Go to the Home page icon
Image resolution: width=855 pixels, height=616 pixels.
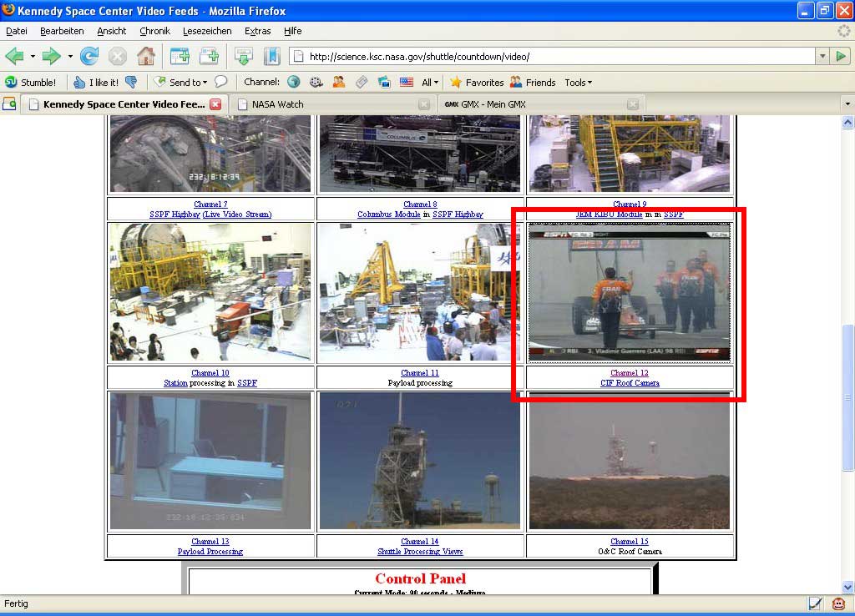[145, 57]
